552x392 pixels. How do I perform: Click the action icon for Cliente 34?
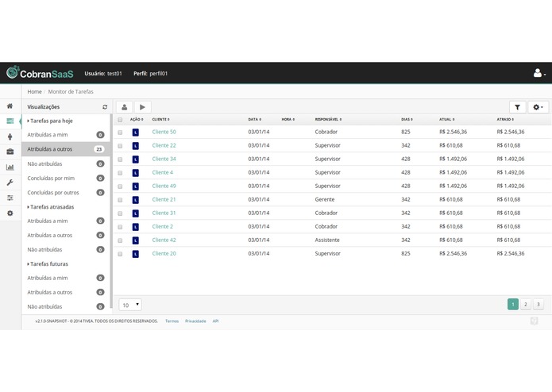pos(136,159)
